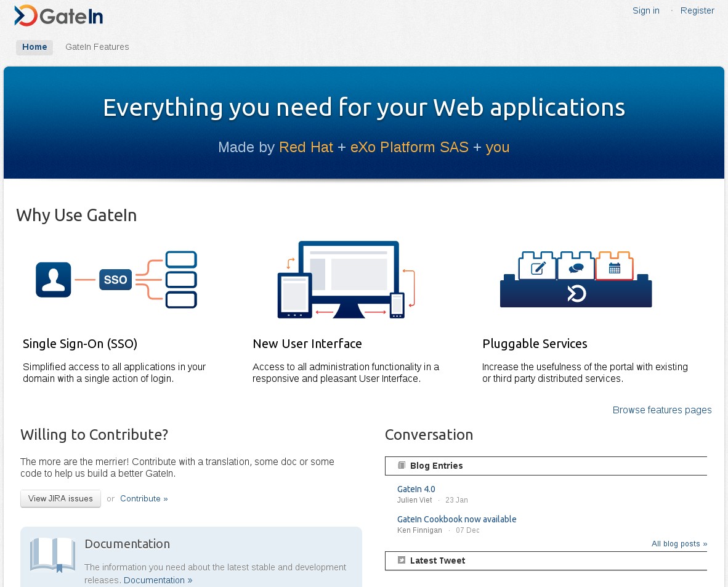Click author name Ken Finnigan
Image resolution: width=728 pixels, height=587 pixels.
click(419, 530)
